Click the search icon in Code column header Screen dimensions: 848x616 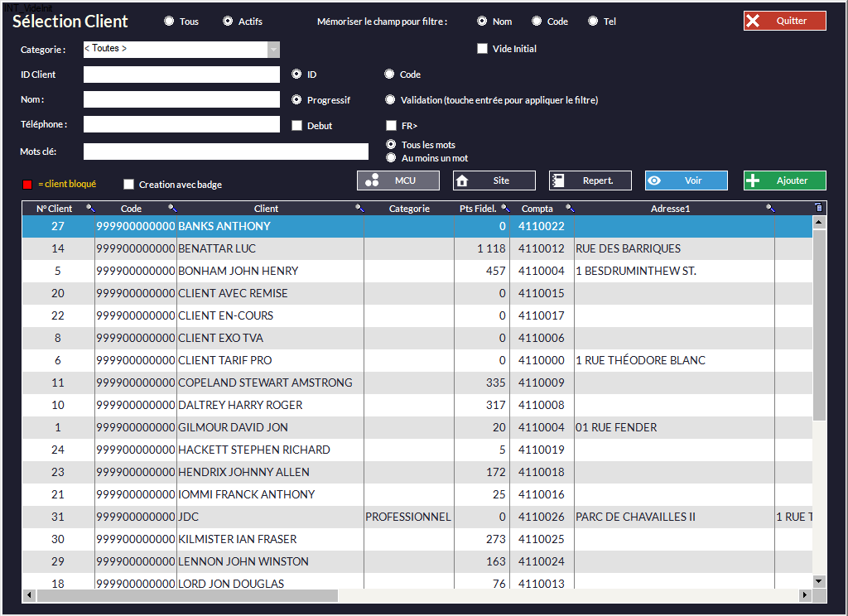pos(172,209)
